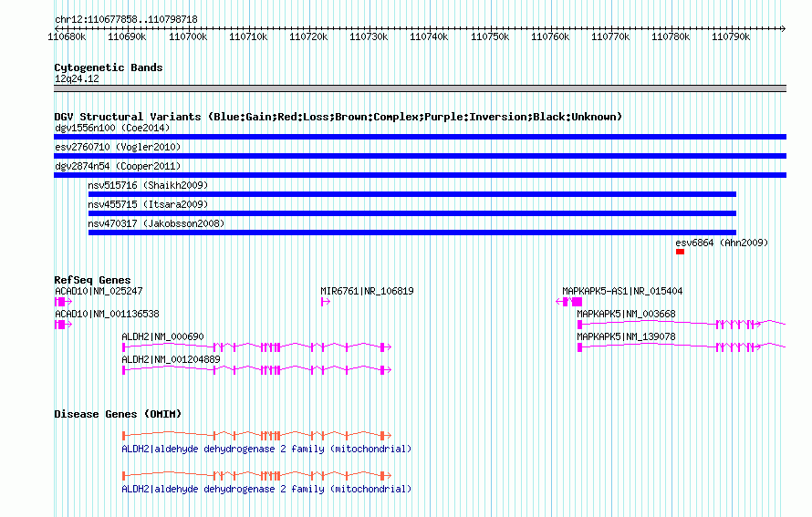Click the blue bar of nsv515716
Screen dimensions: 812x517
tap(412, 194)
